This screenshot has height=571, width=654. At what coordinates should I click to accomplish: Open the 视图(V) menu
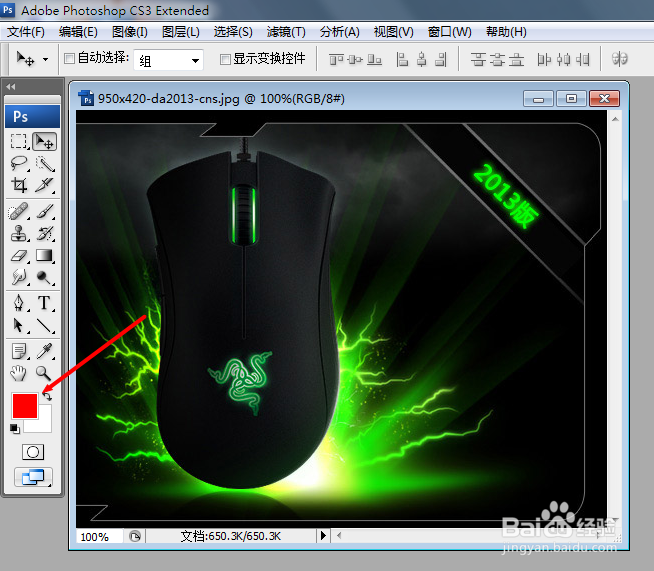click(x=393, y=32)
